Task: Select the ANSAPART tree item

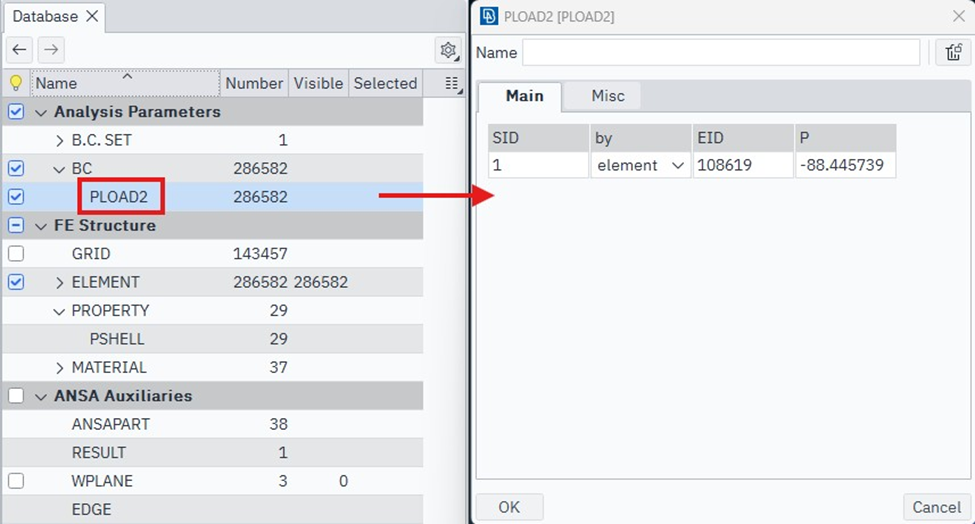Action: point(111,425)
